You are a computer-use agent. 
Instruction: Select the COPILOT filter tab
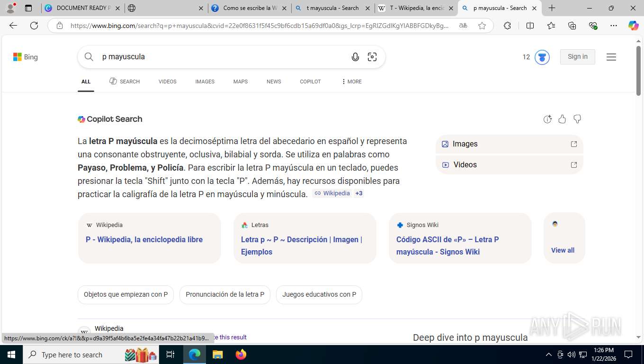tap(310, 82)
